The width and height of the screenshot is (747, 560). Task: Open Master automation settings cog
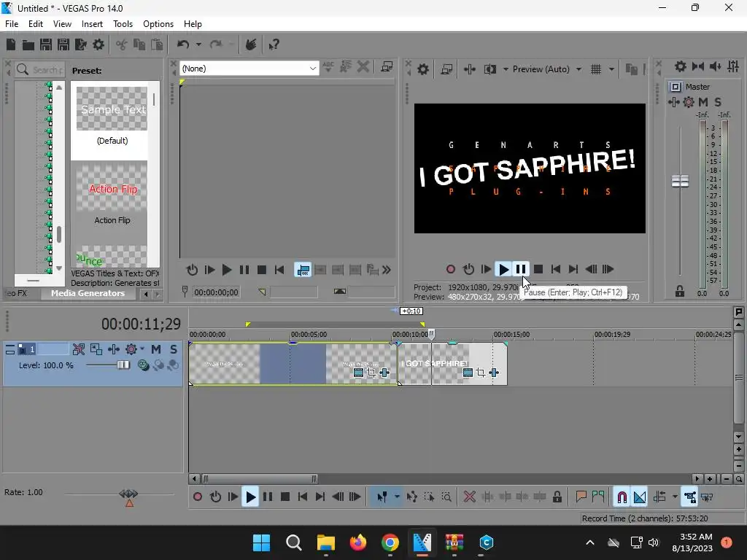click(689, 102)
